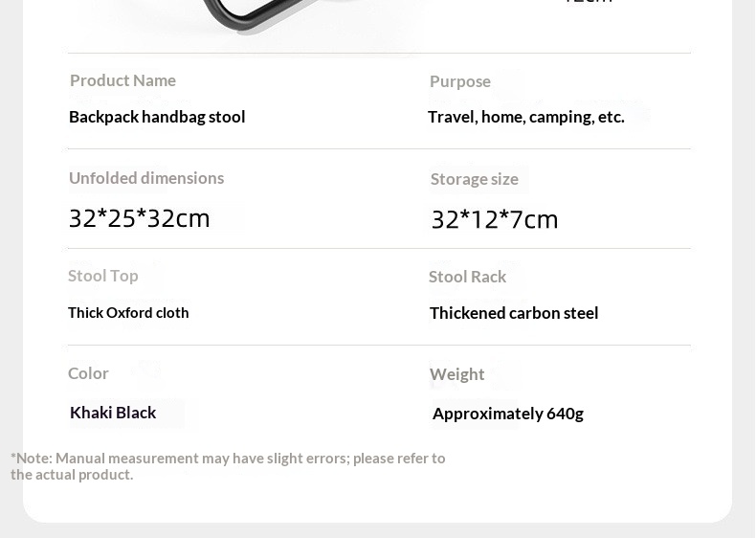Click the Stool Rack label
The width and height of the screenshot is (756, 538).
tap(467, 277)
